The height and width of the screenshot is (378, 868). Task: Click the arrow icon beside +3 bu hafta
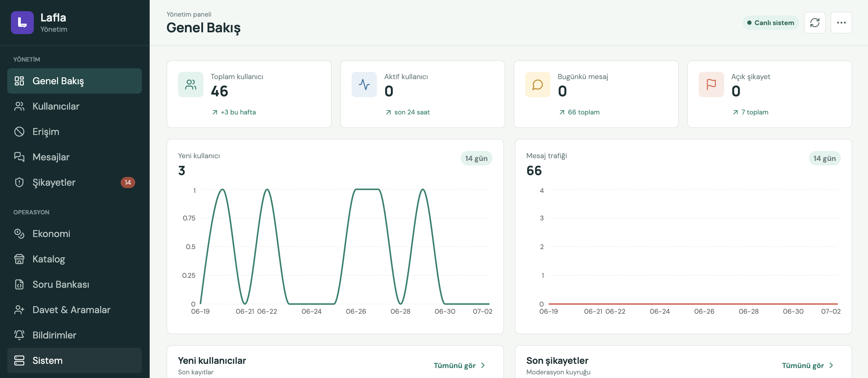pos(215,112)
